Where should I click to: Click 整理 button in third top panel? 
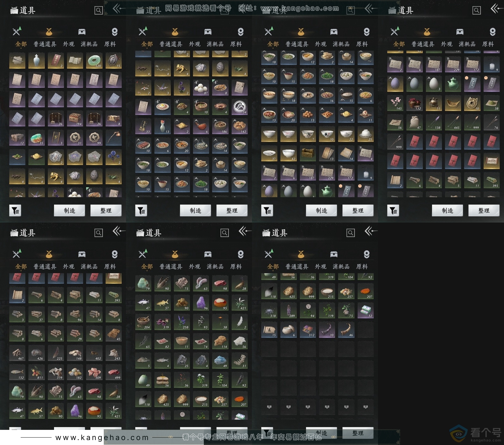click(x=358, y=210)
